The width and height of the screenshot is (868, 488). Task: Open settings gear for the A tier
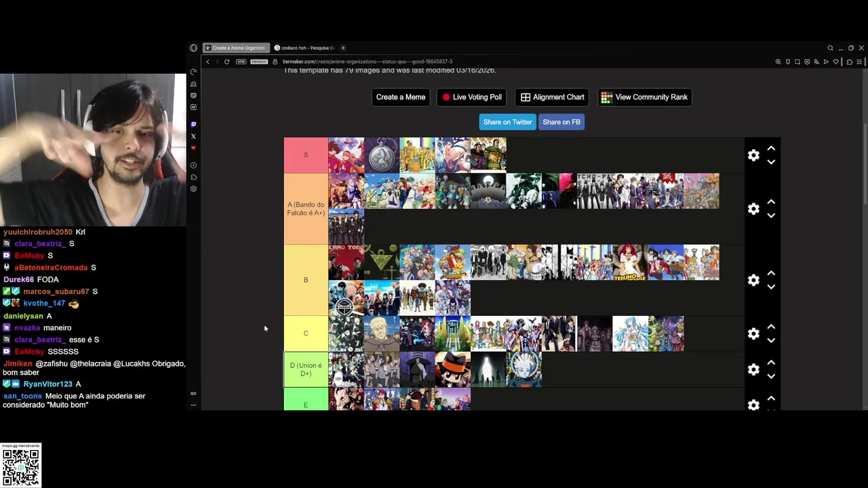[x=753, y=209]
